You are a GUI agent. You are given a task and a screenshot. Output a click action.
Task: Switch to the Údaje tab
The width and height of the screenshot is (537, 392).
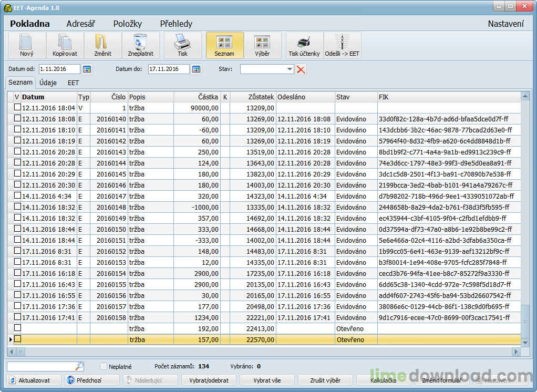48,82
